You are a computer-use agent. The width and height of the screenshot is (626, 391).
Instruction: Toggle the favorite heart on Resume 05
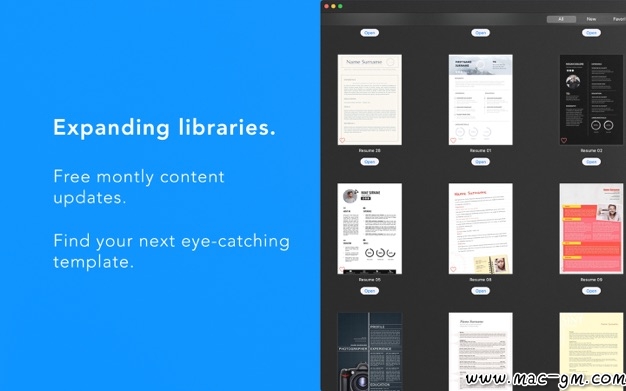(342, 270)
